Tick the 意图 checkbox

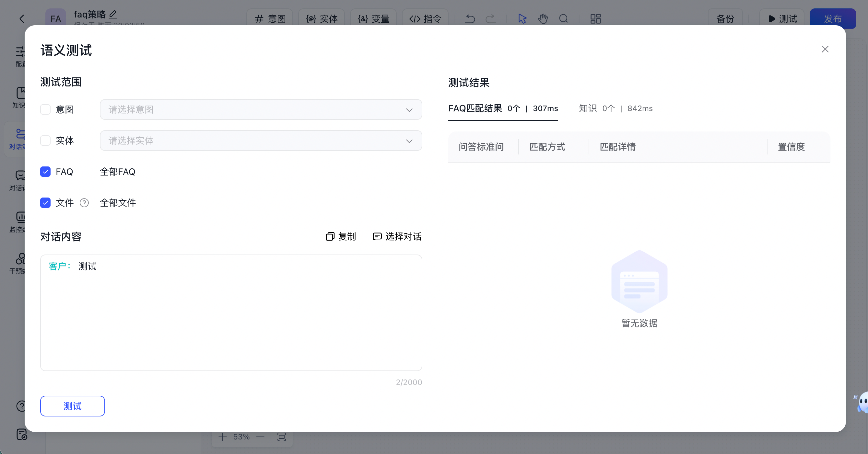coord(45,109)
